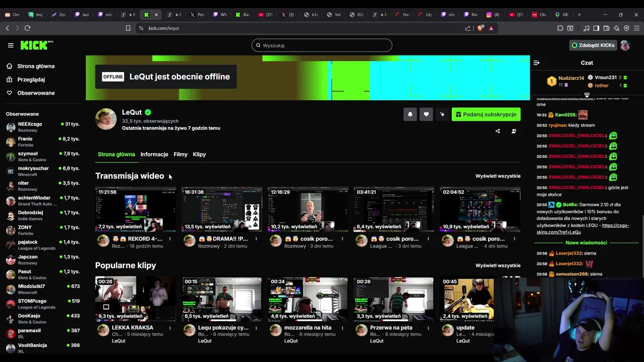Open options menu for the 8,4 tys. video
Screen dimensions: 644x362
428,239
